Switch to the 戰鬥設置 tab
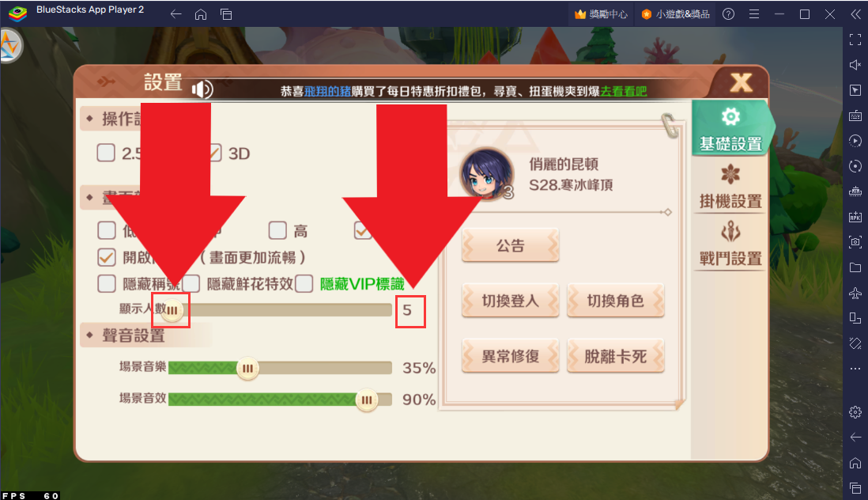868x500 pixels. (x=730, y=244)
